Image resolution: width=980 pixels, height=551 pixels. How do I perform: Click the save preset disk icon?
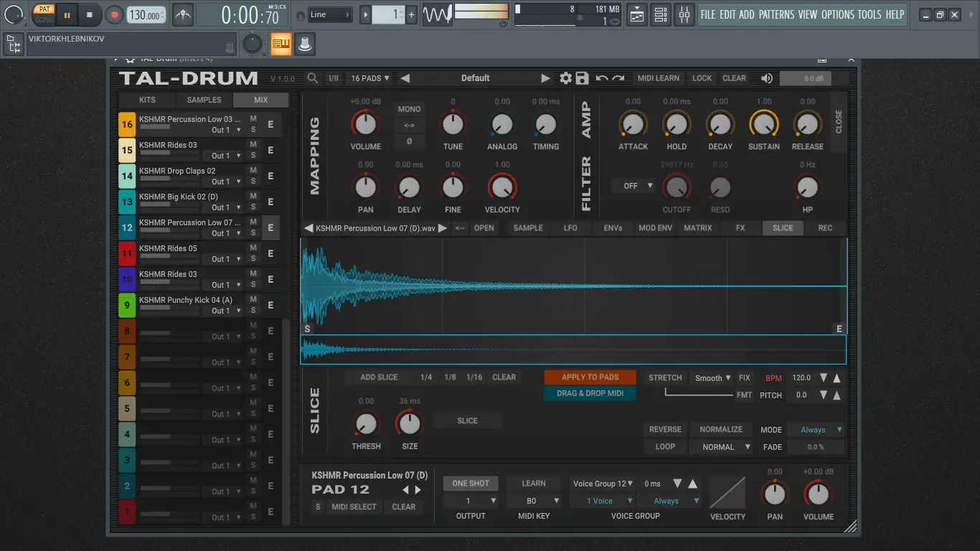pos(583,77)
